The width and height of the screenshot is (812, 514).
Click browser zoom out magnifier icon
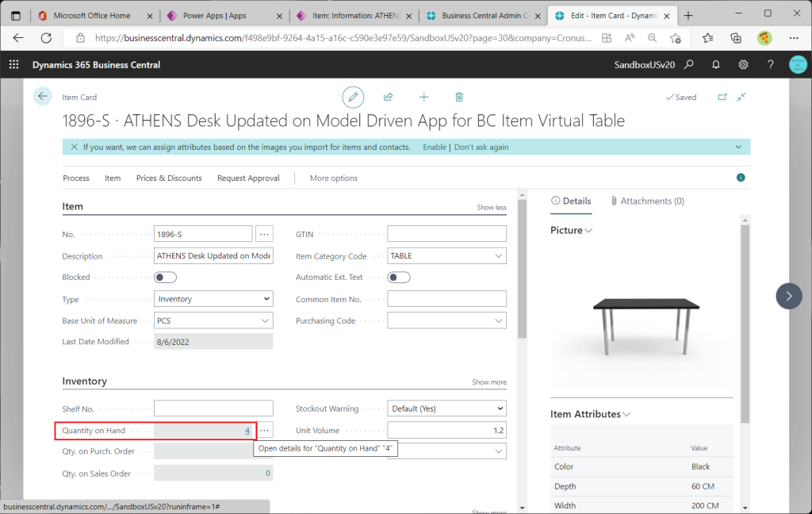tap(652, 38)
